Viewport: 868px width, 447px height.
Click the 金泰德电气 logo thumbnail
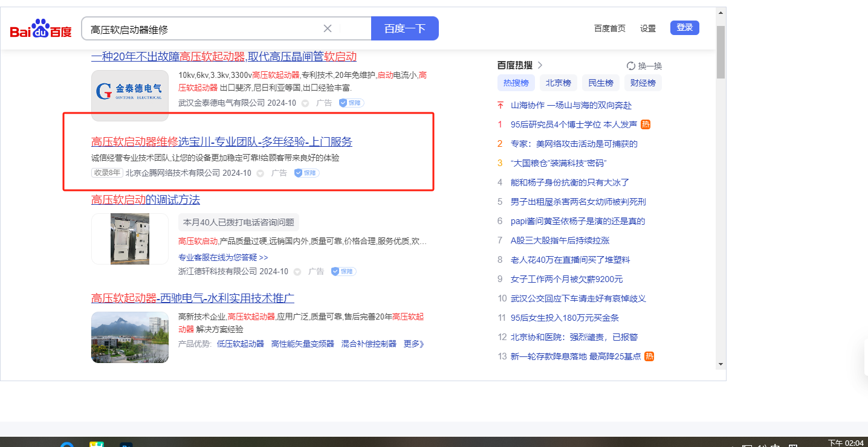tap(130, 95)
